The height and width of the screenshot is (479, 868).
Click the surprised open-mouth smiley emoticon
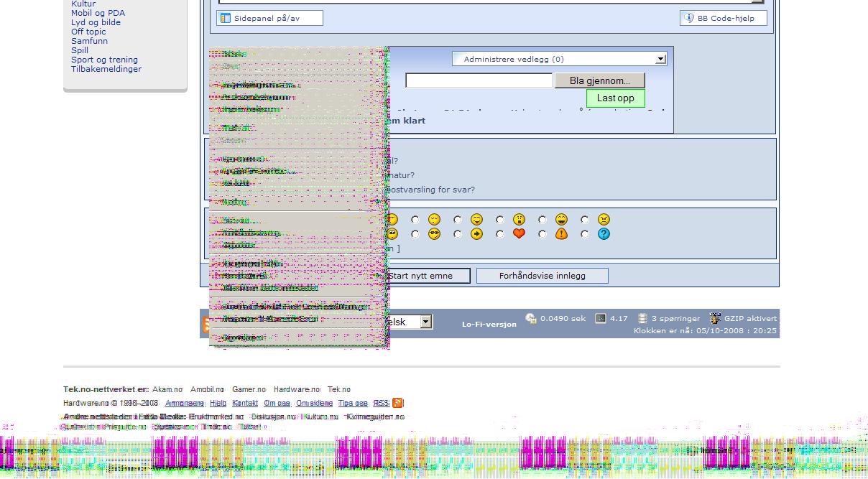(519, 220)
